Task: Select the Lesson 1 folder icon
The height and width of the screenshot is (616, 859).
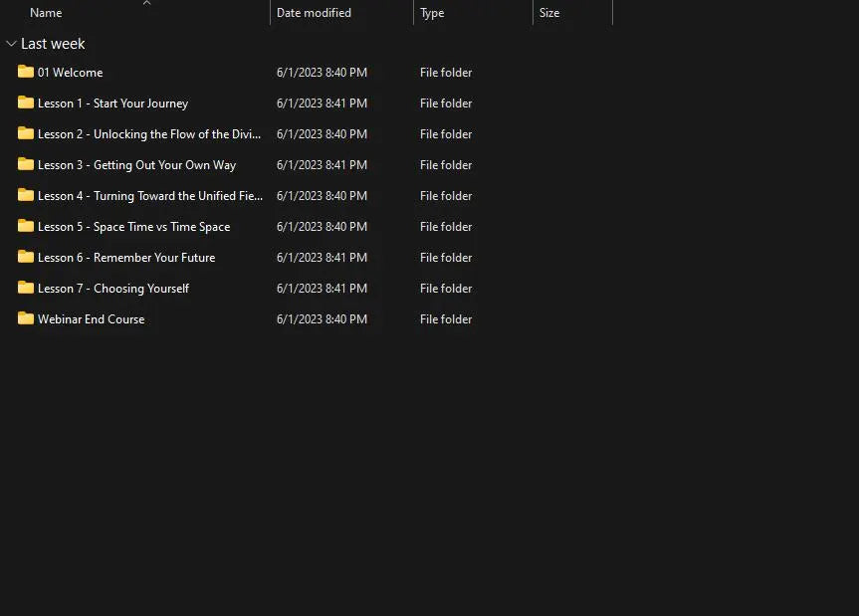Action: (x=26, y=103)
